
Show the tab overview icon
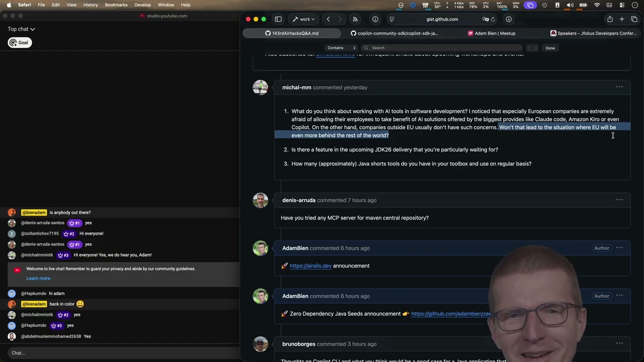point(634,19)
